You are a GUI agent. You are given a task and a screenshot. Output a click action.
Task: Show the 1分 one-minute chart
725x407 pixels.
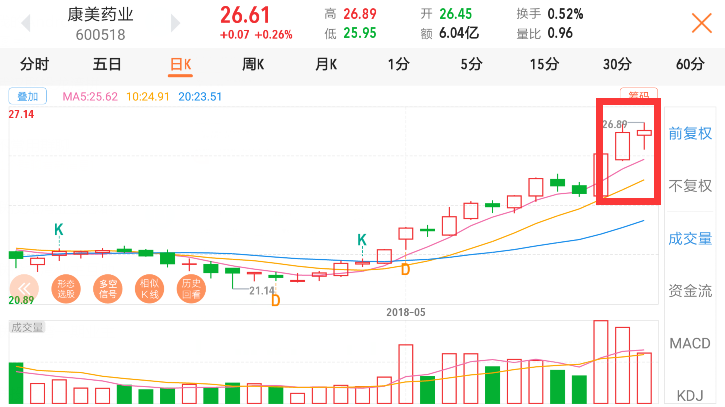(x=399, y=64)
